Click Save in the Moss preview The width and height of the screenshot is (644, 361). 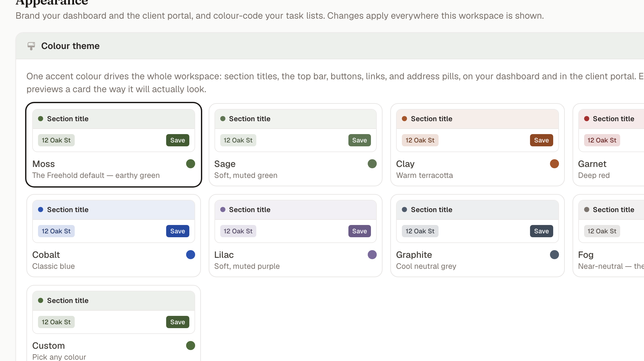tap(178, 140)
